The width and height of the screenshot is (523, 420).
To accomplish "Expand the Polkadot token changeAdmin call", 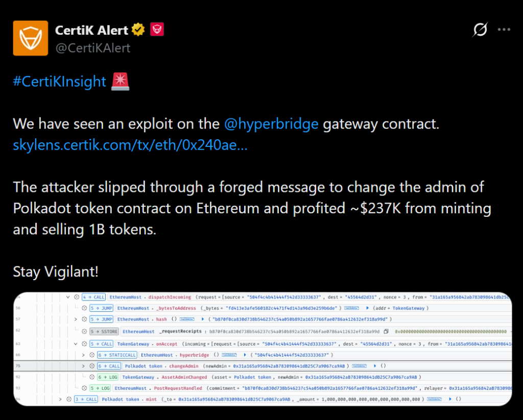I will click(x=84, y=366).
